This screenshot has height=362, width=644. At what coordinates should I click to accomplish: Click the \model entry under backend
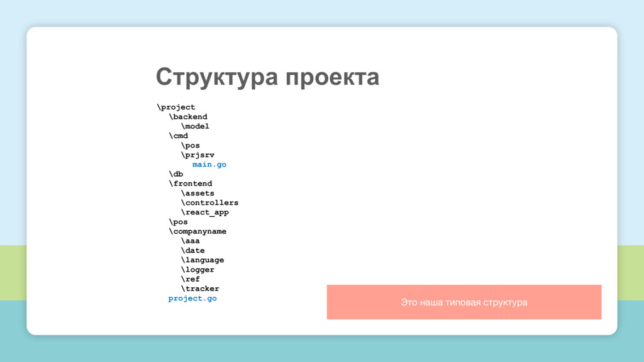pos(195,126)
